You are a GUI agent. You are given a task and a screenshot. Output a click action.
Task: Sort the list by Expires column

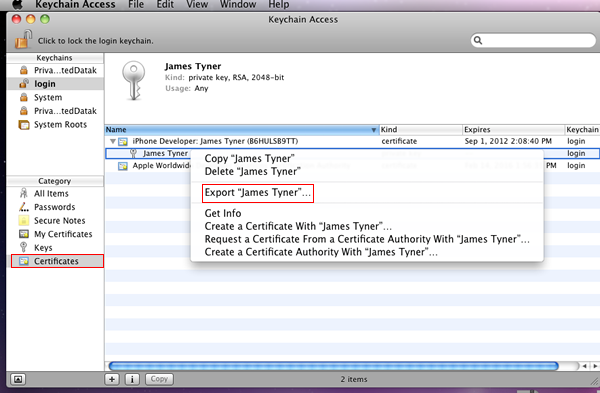[514, 130]
